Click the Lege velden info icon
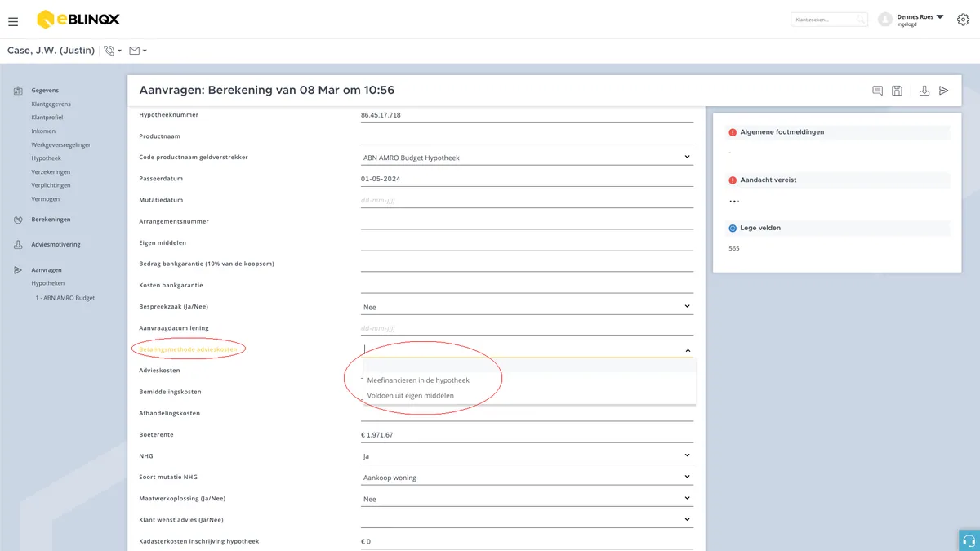This screenshot has height=551, width=980. [733, 229]
